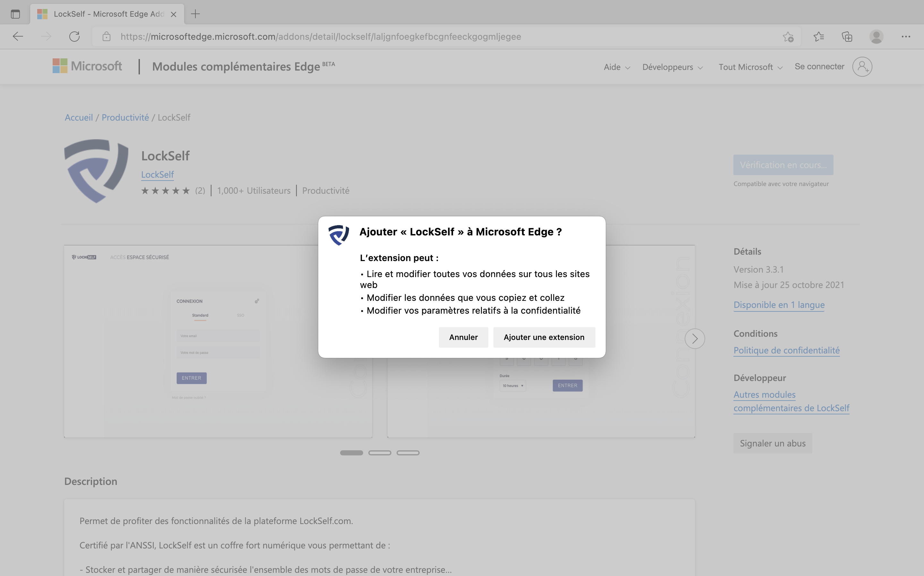Click Compatible avec votre navigateur text
This screenshot has width=924, height=576.
[x=781, y=184]
